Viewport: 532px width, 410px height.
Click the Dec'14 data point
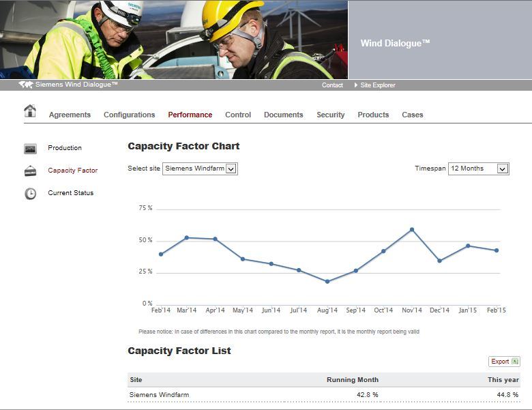(439, 261)
